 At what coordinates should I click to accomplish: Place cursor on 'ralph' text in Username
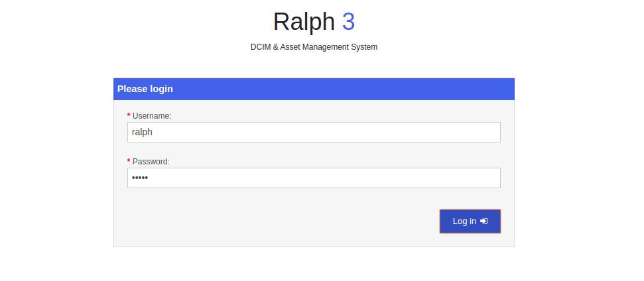[142, 132]
